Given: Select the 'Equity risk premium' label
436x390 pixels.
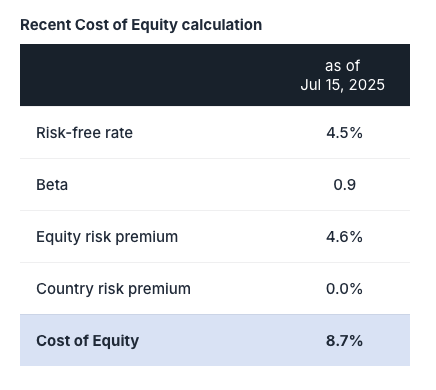Looking at the screenshot, I should pyautogui.click(x=107, y=237).
